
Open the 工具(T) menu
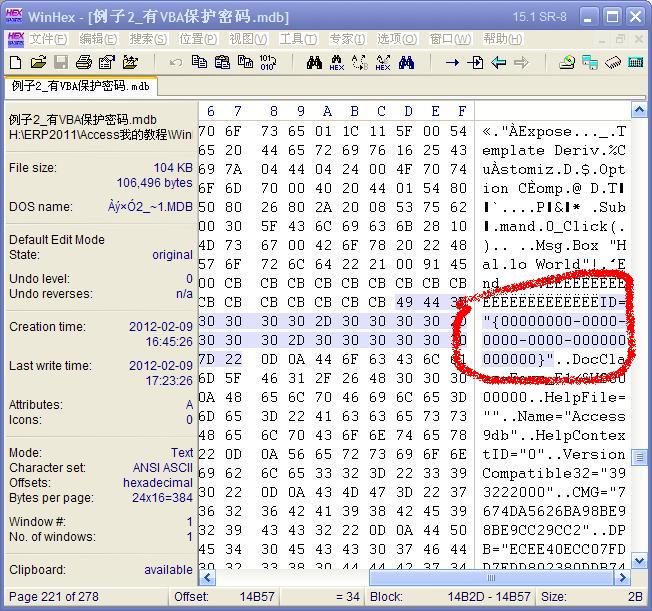[x=298, y=39]
